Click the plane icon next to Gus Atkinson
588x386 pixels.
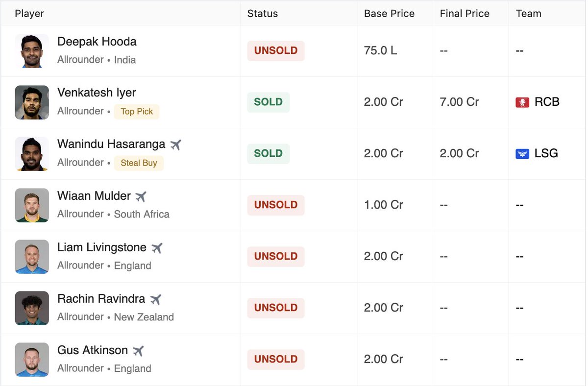pos(138,350)
